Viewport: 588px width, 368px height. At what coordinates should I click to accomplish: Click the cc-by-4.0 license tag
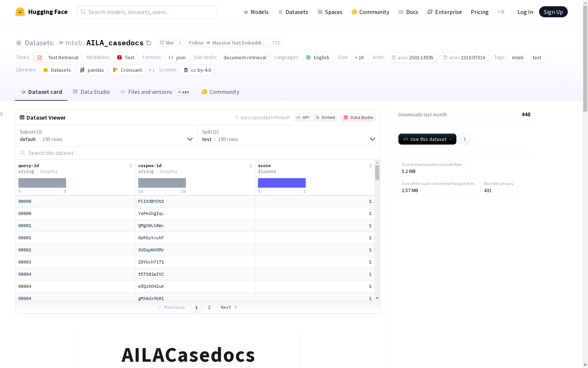198,70
